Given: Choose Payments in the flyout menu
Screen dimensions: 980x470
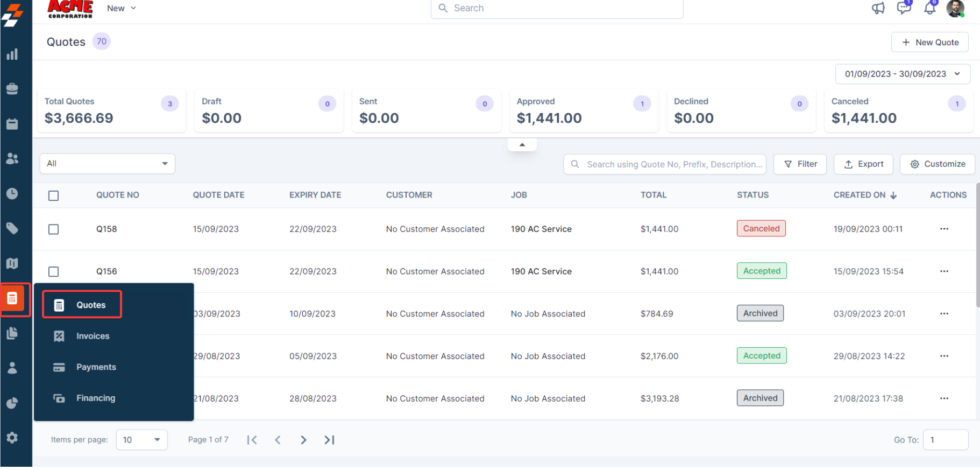Looking at the screenshot, I should 96,367.
